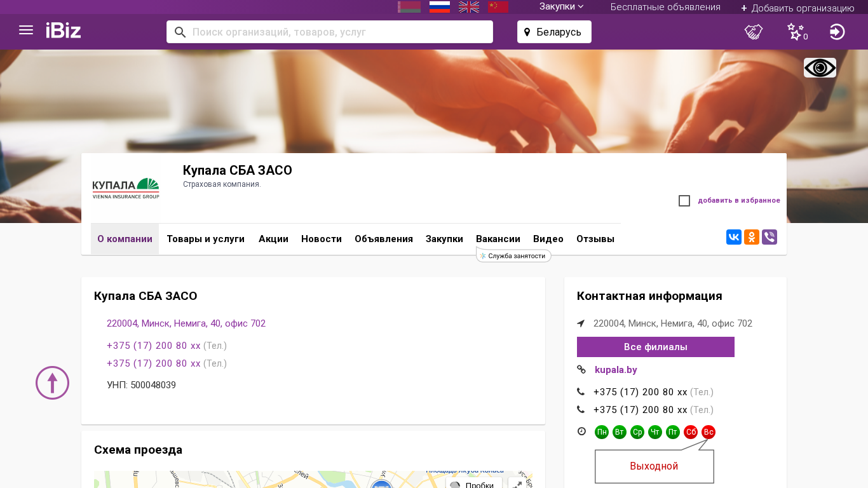This screenshot has width=868, height=488.
Task: Click the Купала company logo
Action: click(x=126, y=189)
